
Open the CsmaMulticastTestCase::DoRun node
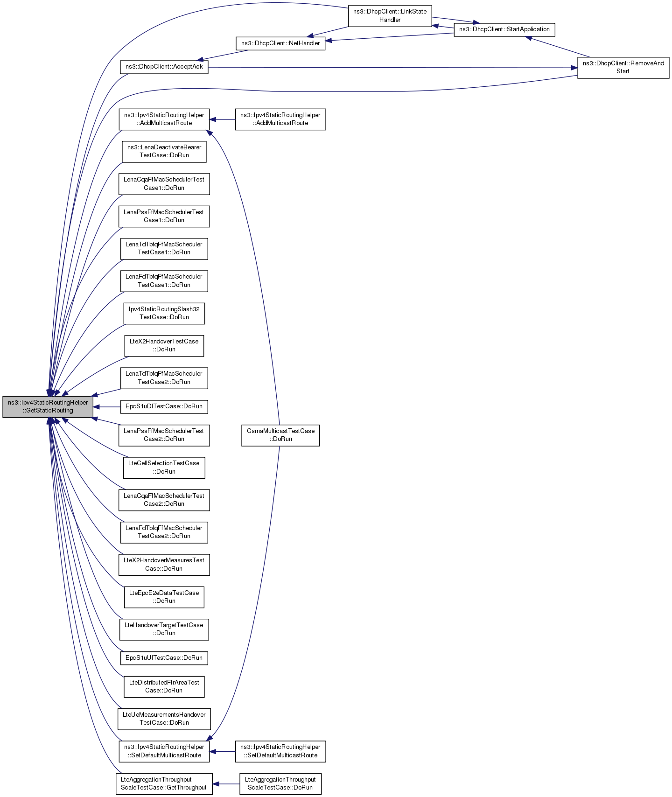280,435
